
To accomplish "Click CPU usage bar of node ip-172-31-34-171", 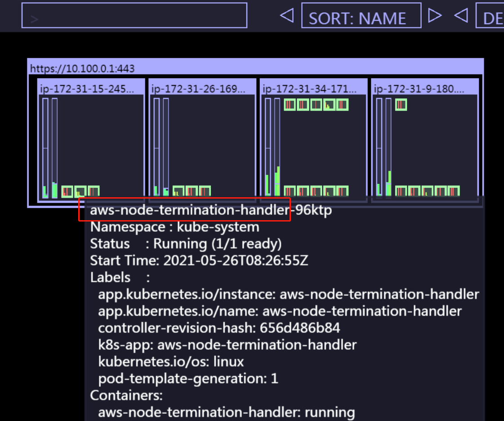I will pos(268,147).
